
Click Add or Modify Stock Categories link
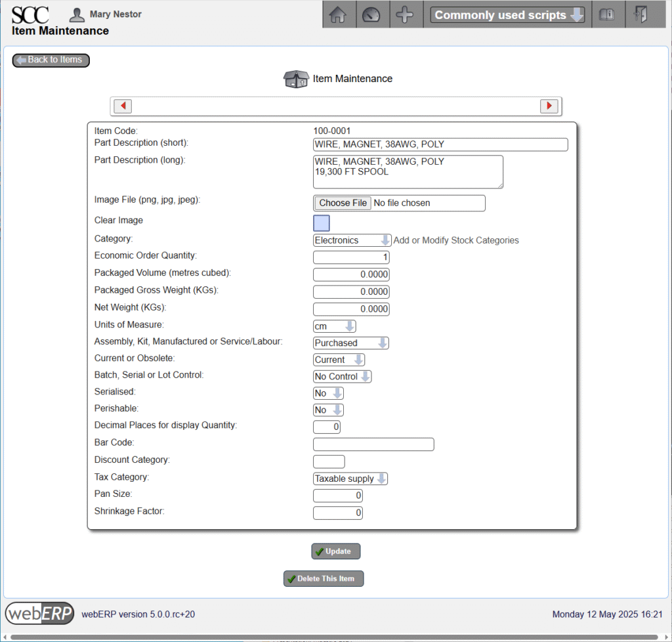(x=456, y=240)
